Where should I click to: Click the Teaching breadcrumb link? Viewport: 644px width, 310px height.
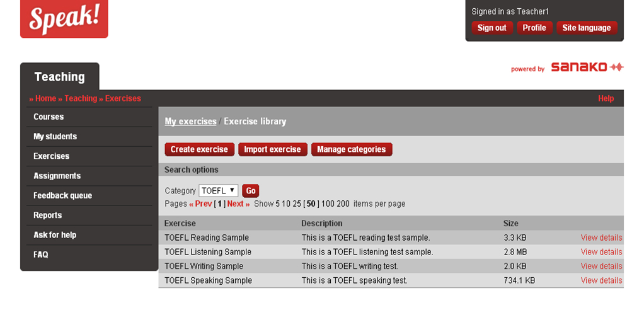(81, 98)
